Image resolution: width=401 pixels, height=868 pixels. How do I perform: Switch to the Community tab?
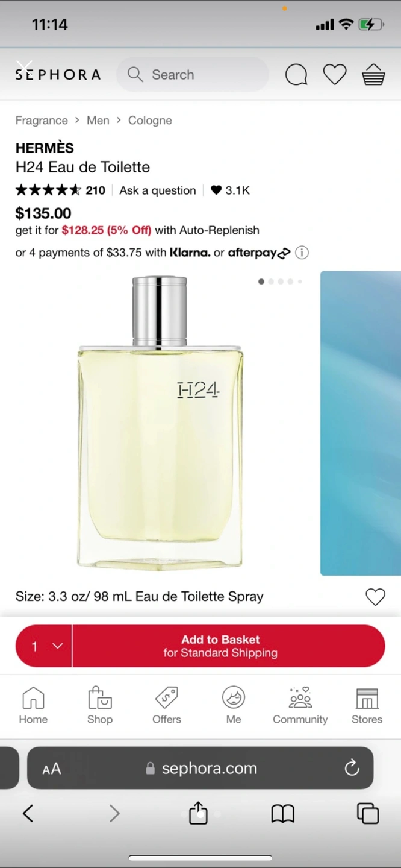[x=300, y=705]
